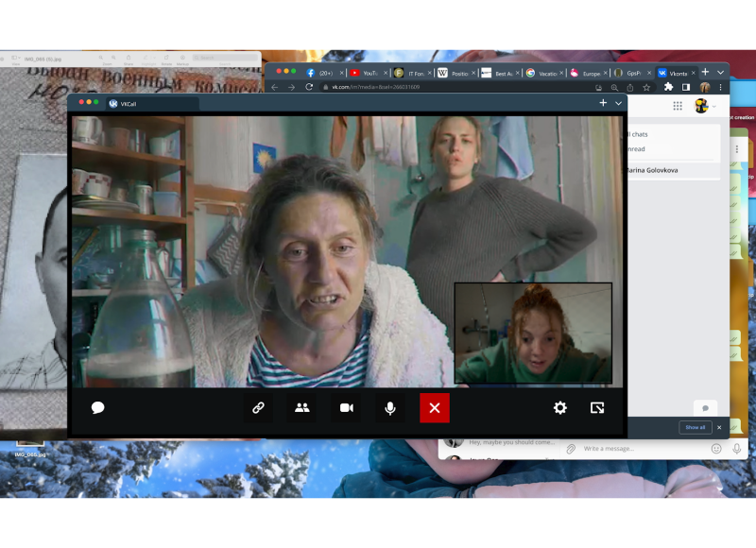Add a new tab in VKCall window

coord(603,103)
